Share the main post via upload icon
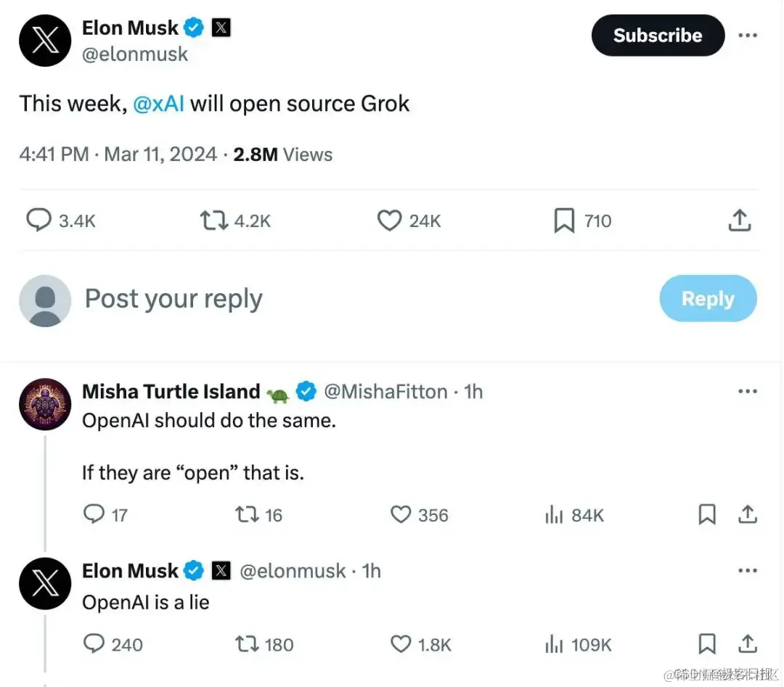 [740, 221]
